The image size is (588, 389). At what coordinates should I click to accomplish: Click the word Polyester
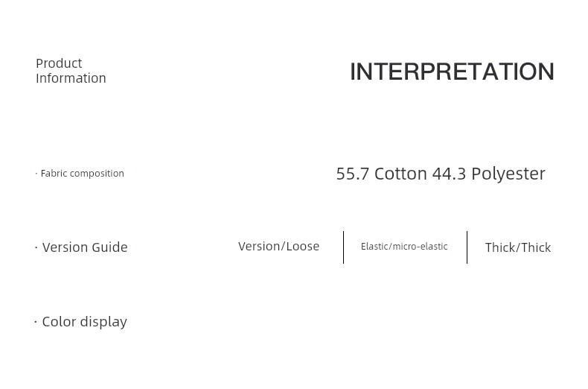tap(508, 174)
